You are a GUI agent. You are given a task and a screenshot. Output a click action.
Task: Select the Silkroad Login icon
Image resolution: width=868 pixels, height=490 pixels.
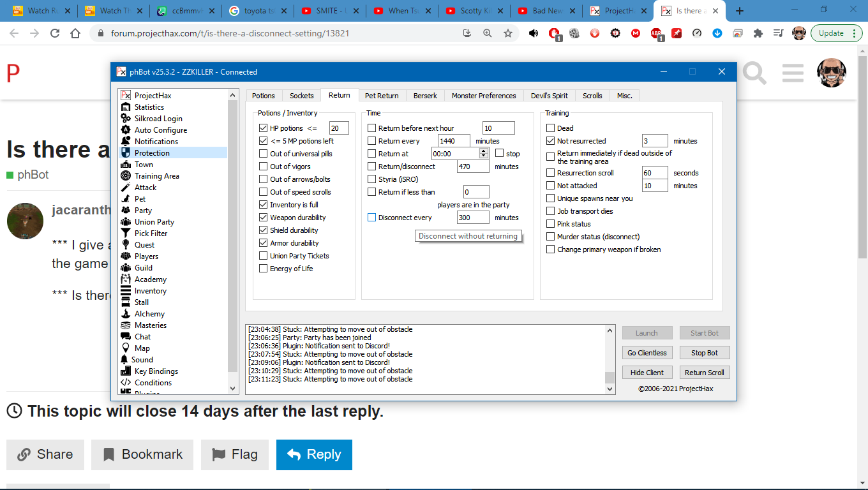[x=126, y=119]
